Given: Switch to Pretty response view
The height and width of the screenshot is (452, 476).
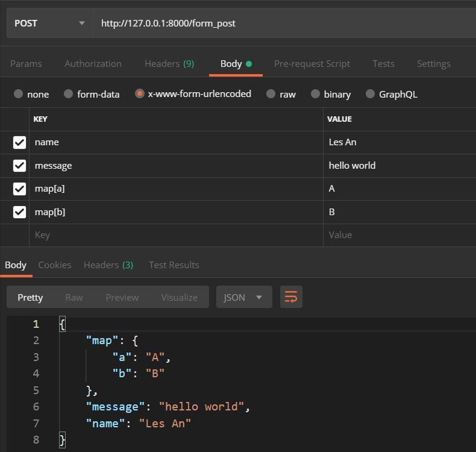Looking at the screenshot, I should tap(30, 298).
